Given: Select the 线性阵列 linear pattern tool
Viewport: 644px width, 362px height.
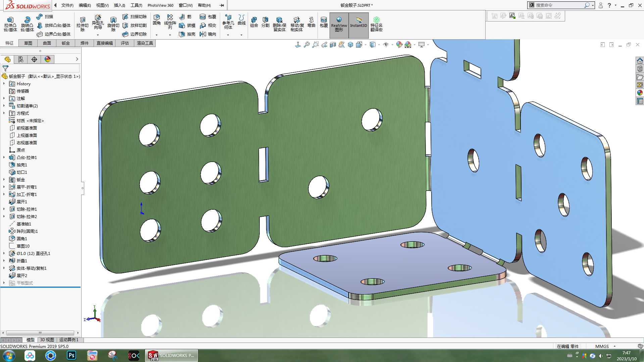Looking at the screenshot, I should tap(170, 22).
